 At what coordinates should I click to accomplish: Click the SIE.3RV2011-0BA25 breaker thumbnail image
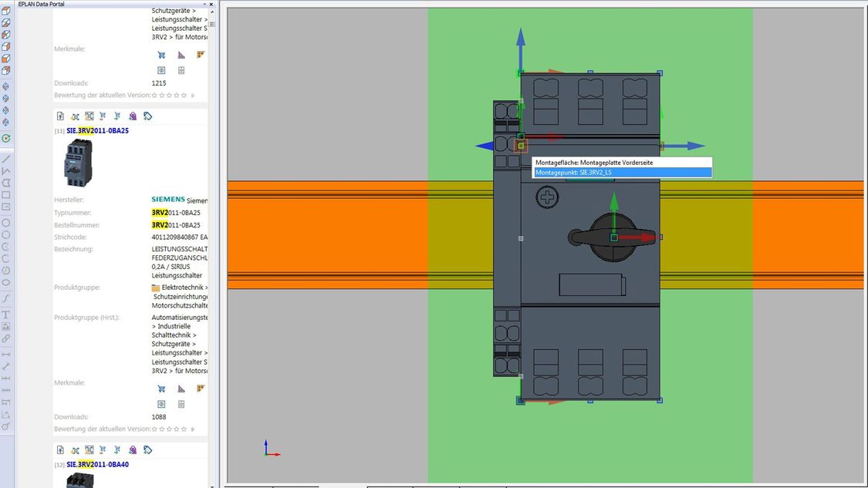(x=79, y=163)
